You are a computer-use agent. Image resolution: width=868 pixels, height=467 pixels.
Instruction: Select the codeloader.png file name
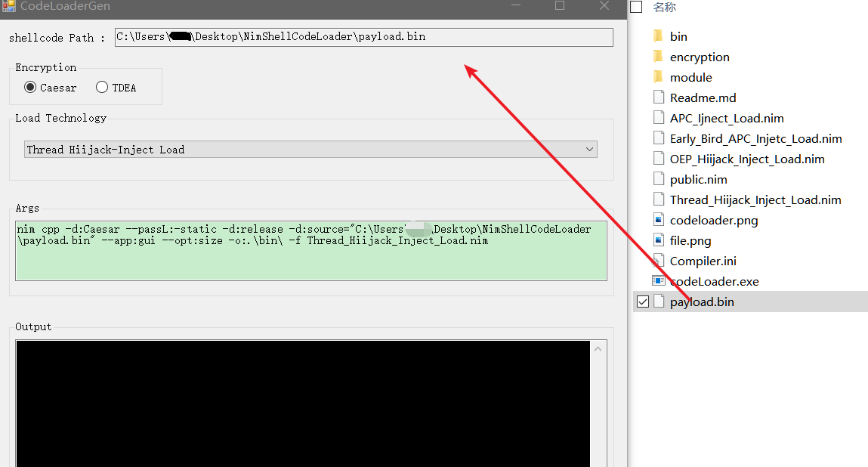click(x=714, y=221)
